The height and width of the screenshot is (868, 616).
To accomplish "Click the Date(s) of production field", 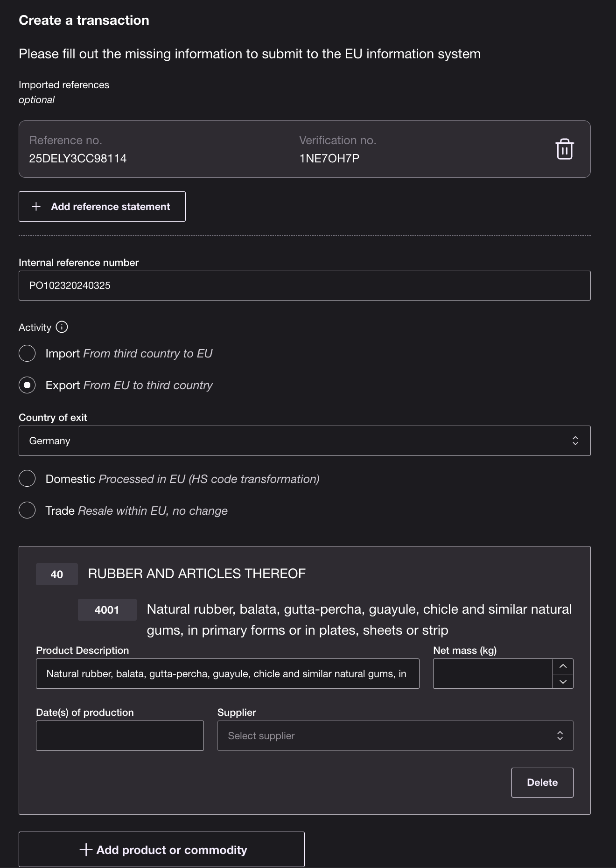I will [120, 736].
